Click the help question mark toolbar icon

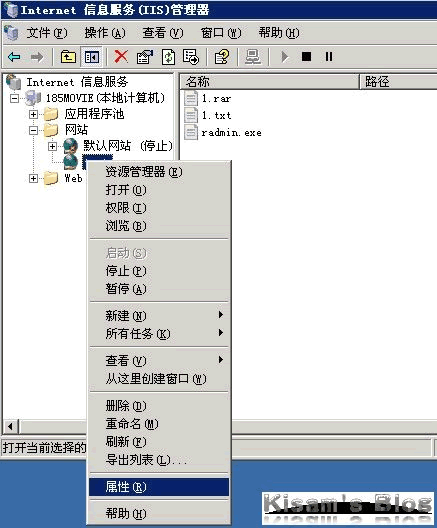point(222,57)
